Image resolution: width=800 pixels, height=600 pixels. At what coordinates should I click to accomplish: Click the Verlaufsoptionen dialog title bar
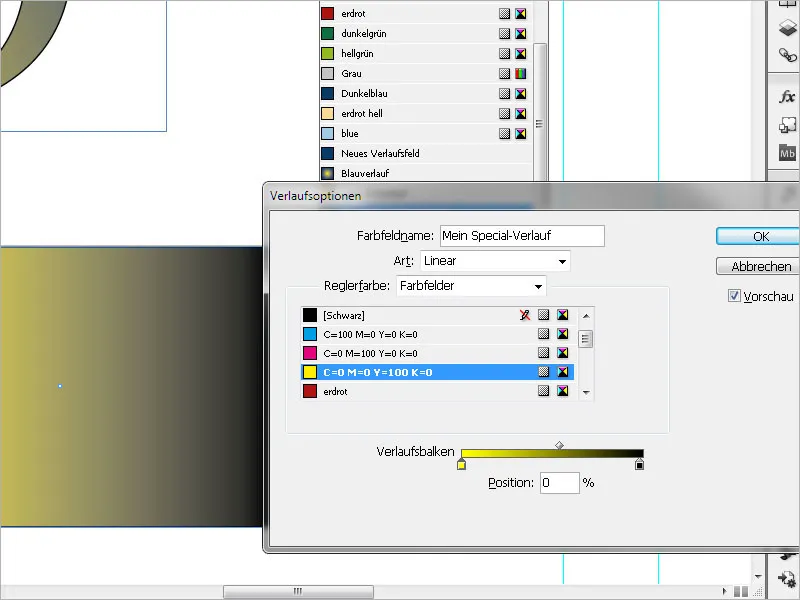tap(532, 196)
